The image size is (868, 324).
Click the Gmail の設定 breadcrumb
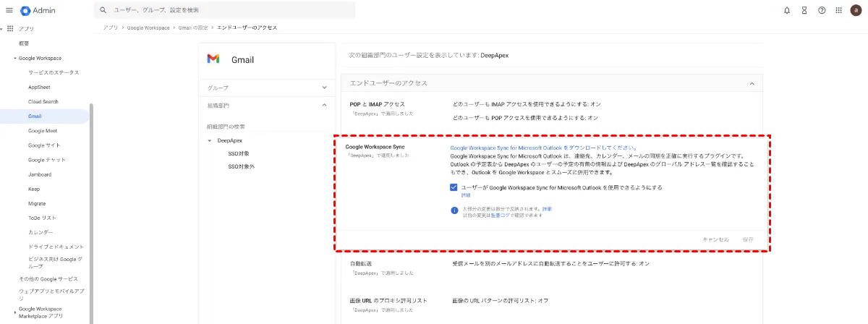(x=194, y=27)
